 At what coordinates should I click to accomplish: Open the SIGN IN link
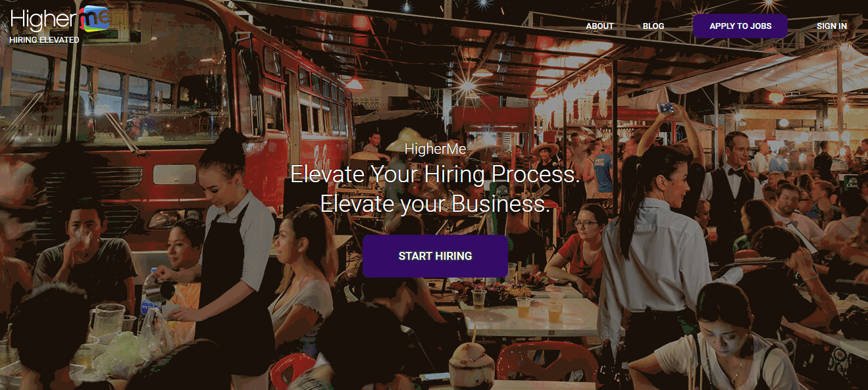click(x=832, y=26)
